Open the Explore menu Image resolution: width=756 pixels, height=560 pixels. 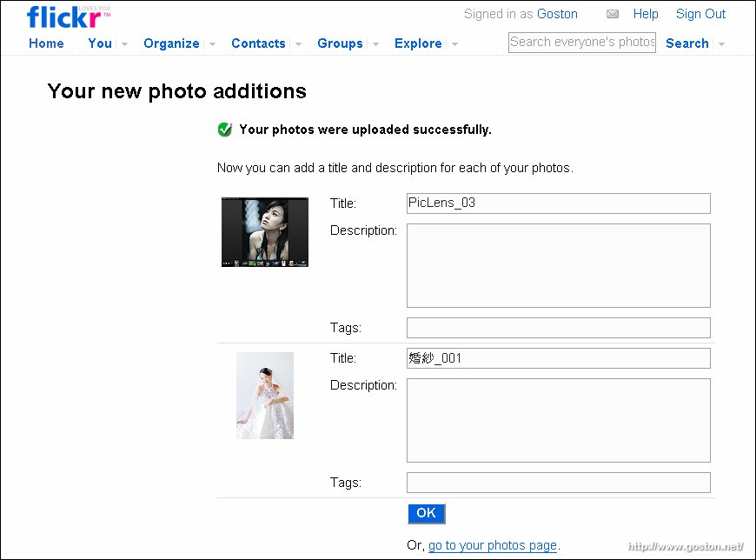(418, 43)
